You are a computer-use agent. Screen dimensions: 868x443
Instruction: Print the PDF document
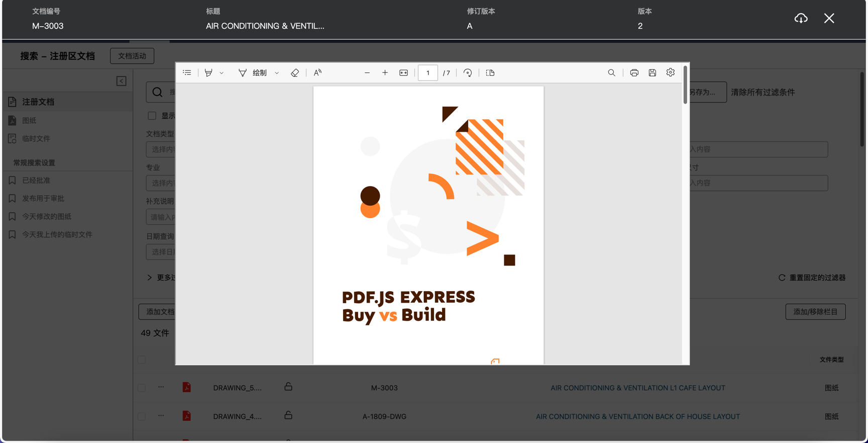[x=634, y=73]
